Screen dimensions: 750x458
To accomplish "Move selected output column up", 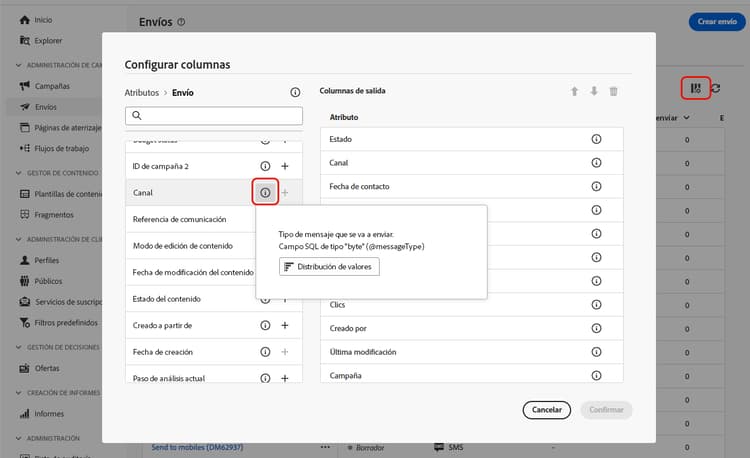I will coord(574,91).
